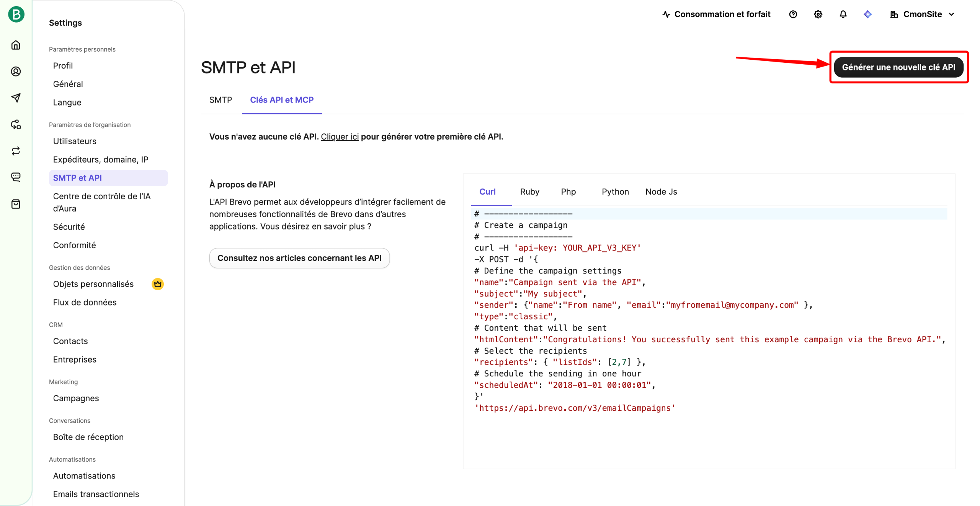Viewport: 980px width, 506px height.
Task: Open the Conversations chat bubble icon
Action: (x=16, y=177)
